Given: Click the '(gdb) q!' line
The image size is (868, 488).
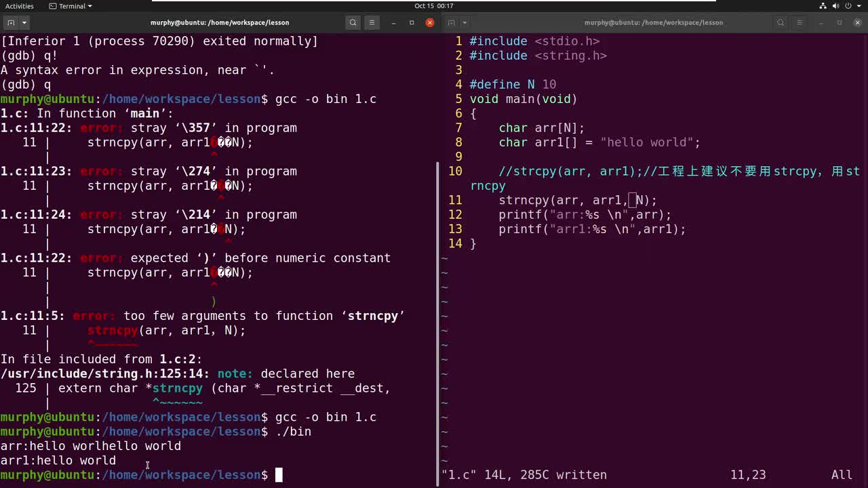Looking at the screenshot, I should 29,56.
